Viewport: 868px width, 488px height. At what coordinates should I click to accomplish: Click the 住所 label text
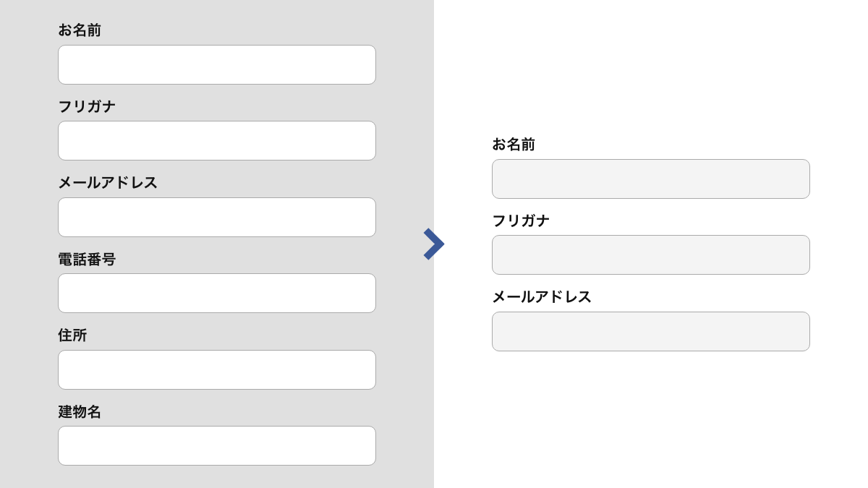[72, 335]
